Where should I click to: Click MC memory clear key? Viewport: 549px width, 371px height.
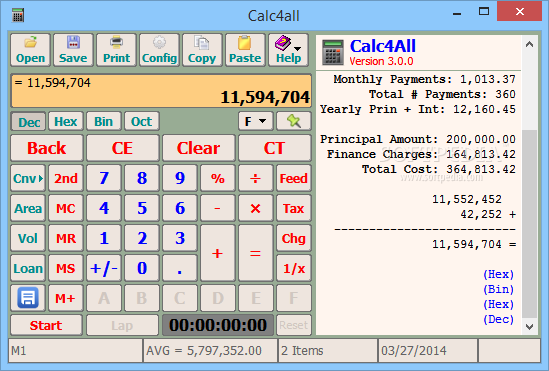(66, 208)
